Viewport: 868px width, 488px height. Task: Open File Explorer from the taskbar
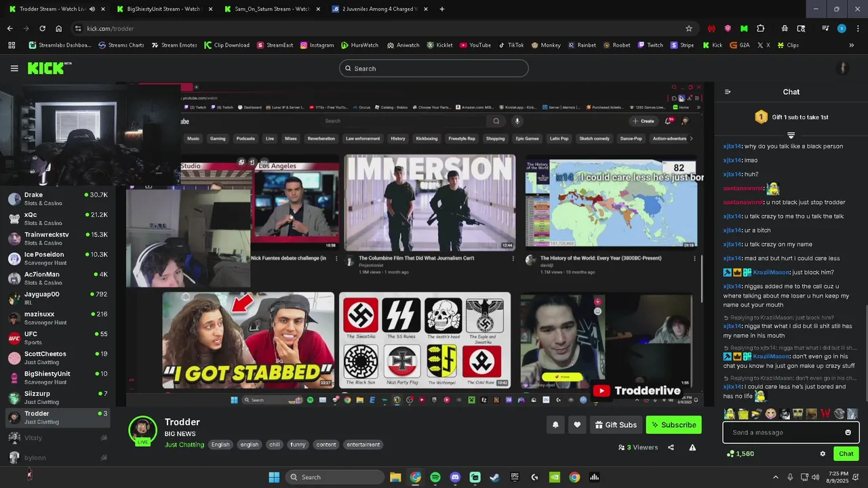point(395,477)
